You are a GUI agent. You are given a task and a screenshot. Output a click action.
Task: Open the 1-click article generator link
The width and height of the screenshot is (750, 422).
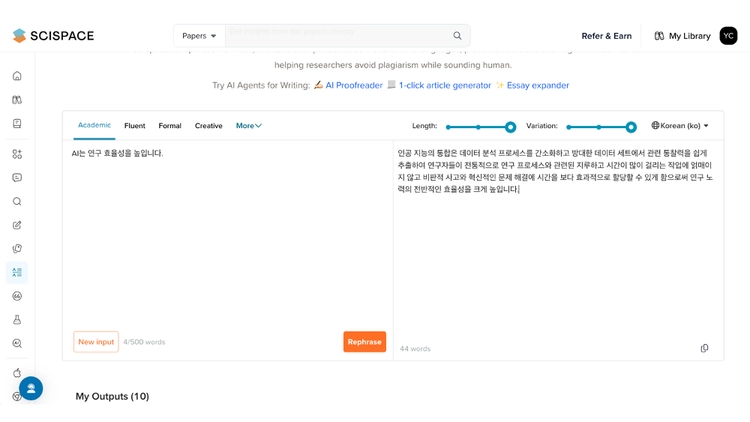click(445, 85)
